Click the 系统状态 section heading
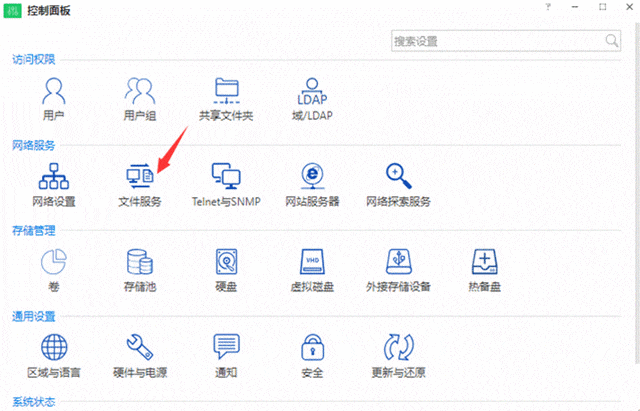Viewport: 640px width, 411px height. pyautogui.click(x=33, y=402)
